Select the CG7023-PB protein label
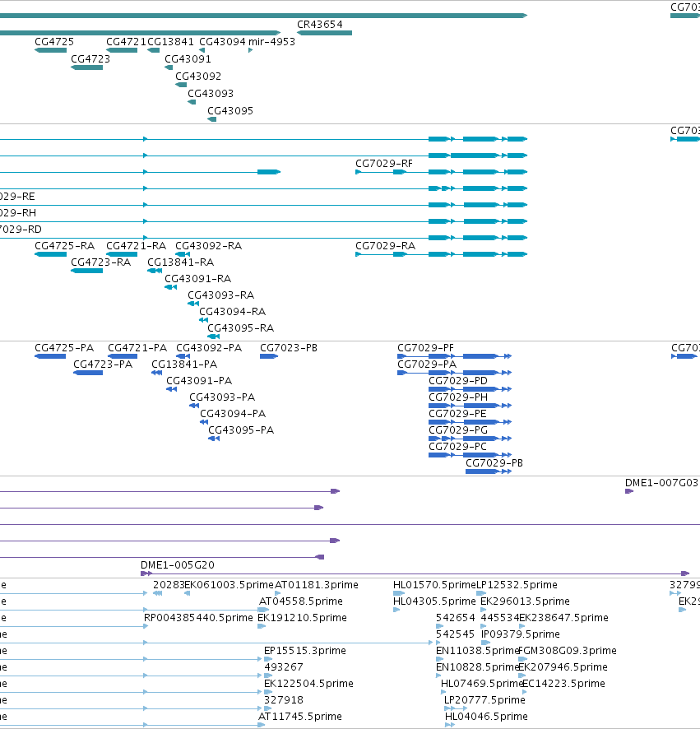The image size is (700, 729). pos(289,348)
